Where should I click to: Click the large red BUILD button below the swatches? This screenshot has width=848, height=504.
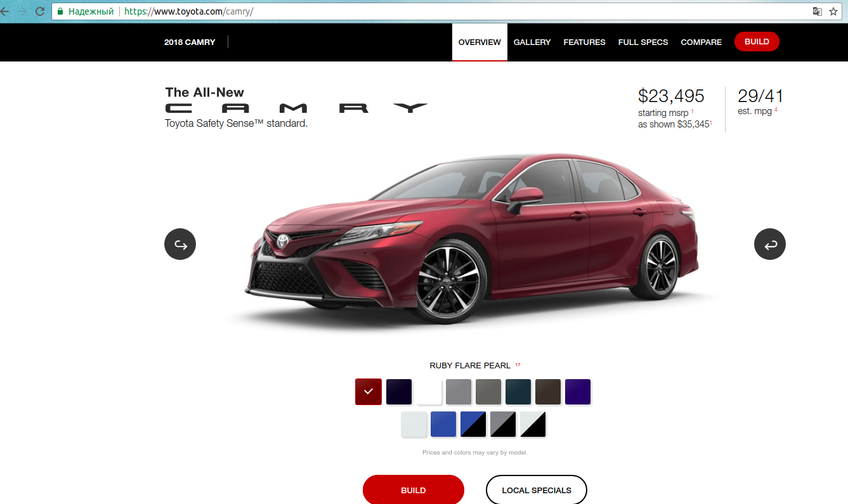[414, 490]
